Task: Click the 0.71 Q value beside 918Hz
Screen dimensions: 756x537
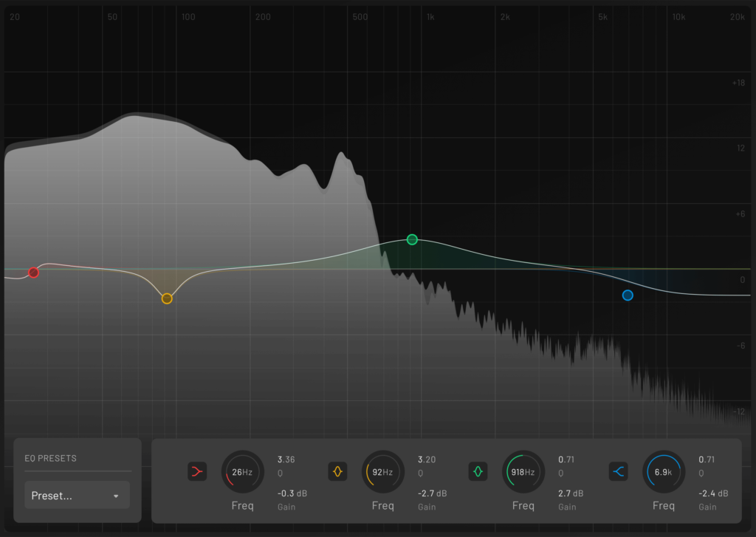Action: click(566, 459)
